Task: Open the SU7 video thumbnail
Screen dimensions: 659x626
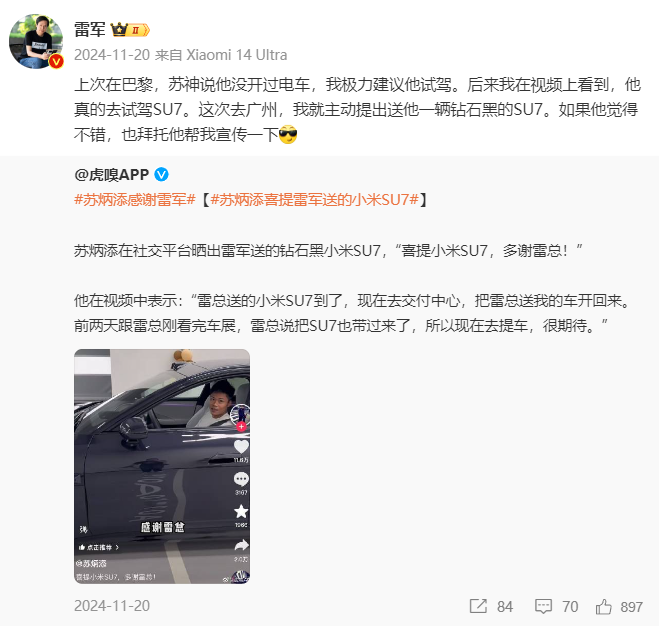Action: coord(162,466)
